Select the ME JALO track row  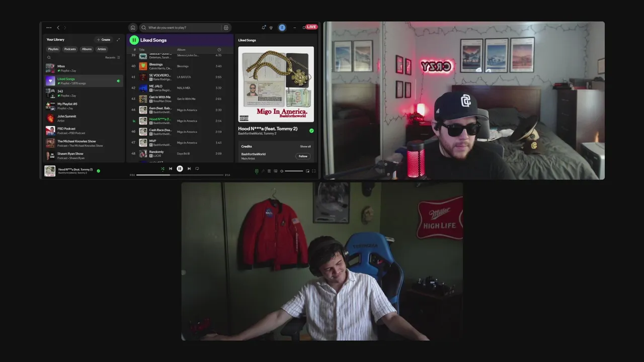(x=180, y=88)
